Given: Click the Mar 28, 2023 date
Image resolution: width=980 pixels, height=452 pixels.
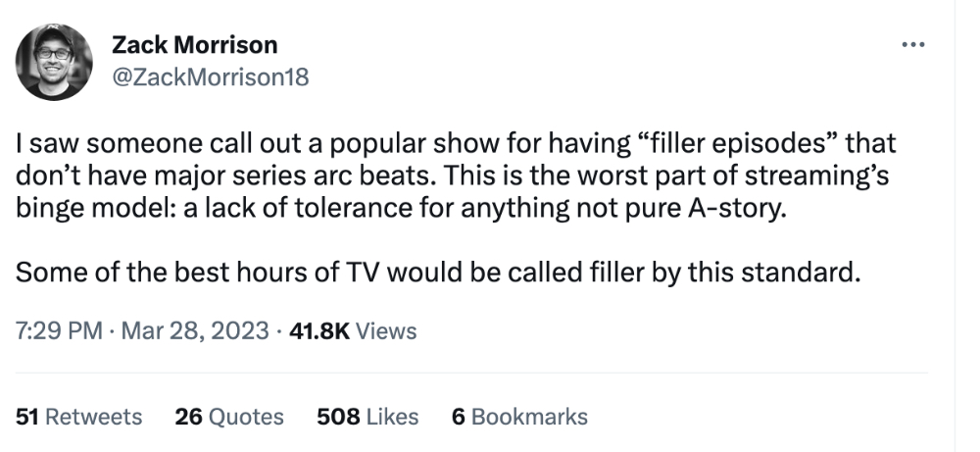Looking at the screenshot, I should point(195,331).
